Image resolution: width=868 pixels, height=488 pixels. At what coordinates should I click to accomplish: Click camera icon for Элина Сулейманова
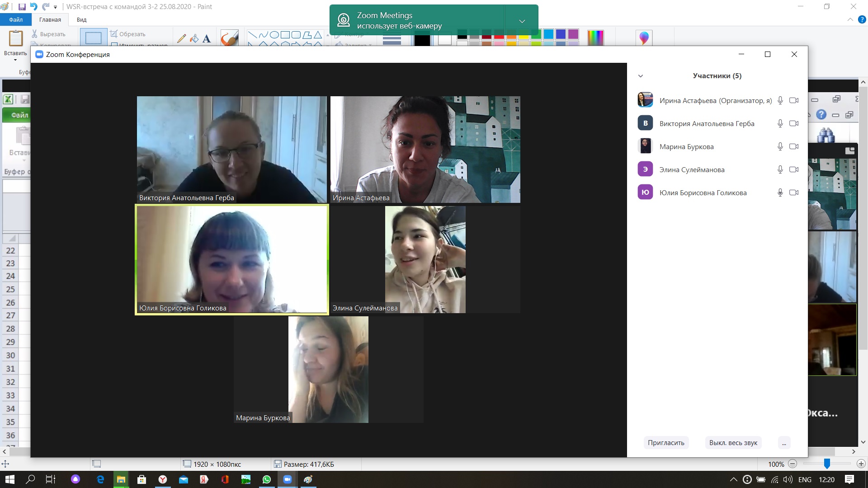[x=794, y=169]
